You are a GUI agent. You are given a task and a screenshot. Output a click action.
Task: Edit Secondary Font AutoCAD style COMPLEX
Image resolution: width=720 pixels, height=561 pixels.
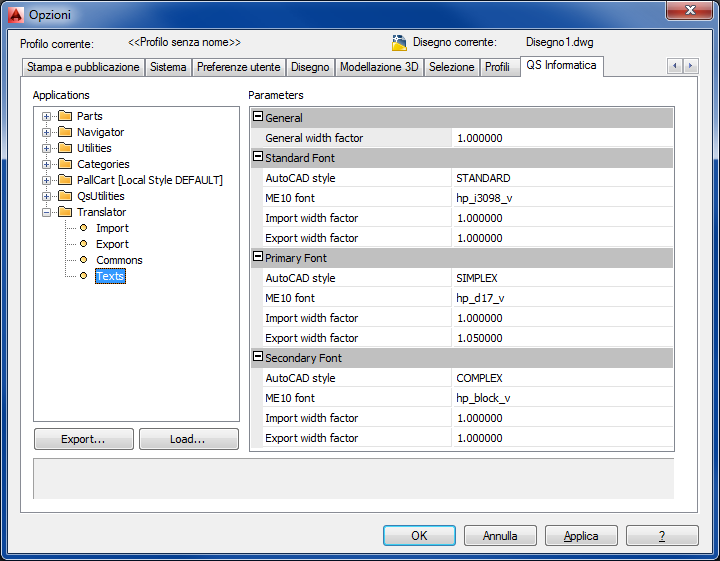(562, 378)
